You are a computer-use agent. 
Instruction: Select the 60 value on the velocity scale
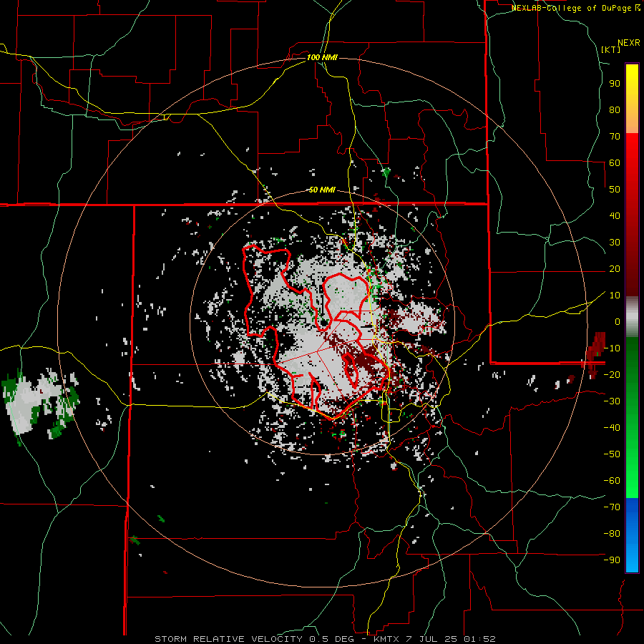pos(615,162)
